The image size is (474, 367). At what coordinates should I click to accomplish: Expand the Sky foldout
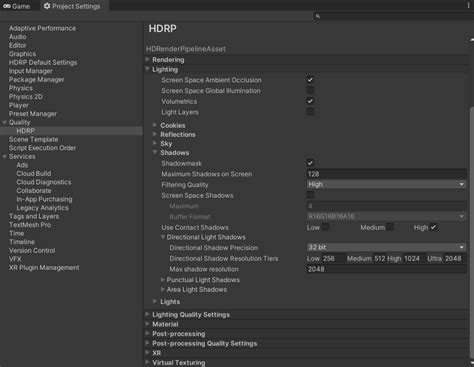coord(155,143)
